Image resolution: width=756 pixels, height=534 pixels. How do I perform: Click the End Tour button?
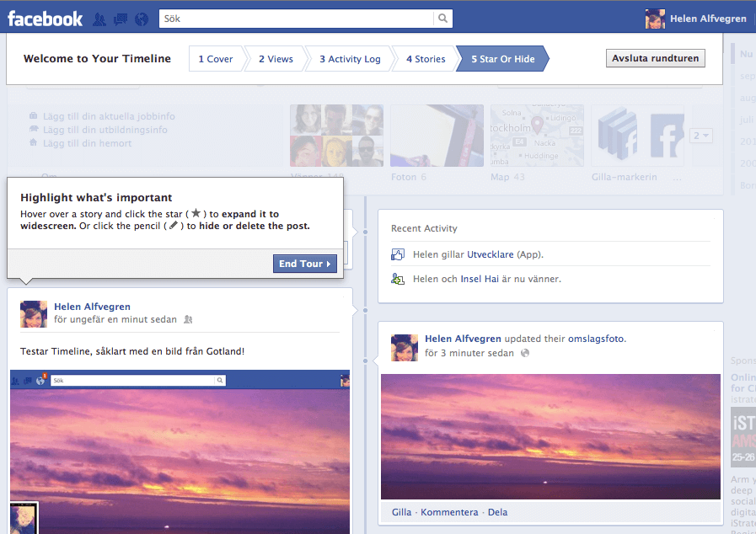pos(305,264)
